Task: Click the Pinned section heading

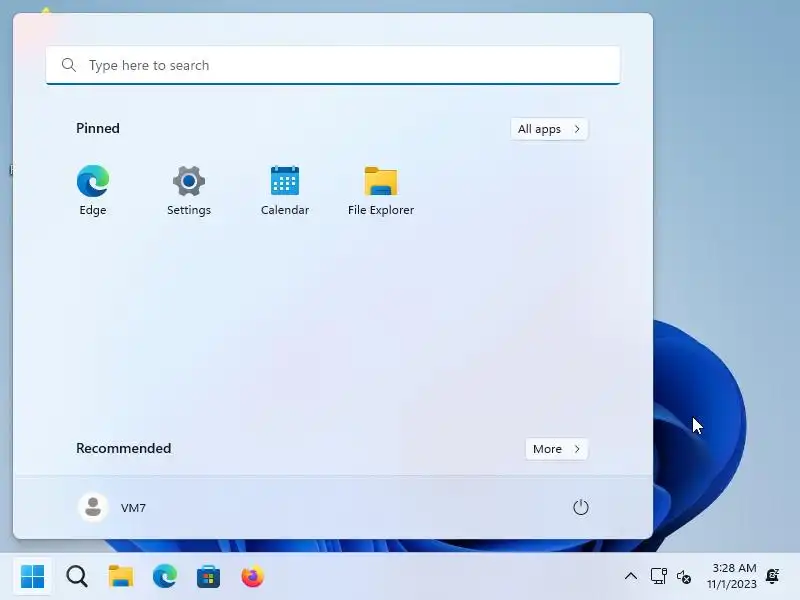Action: tap(98, 128)
